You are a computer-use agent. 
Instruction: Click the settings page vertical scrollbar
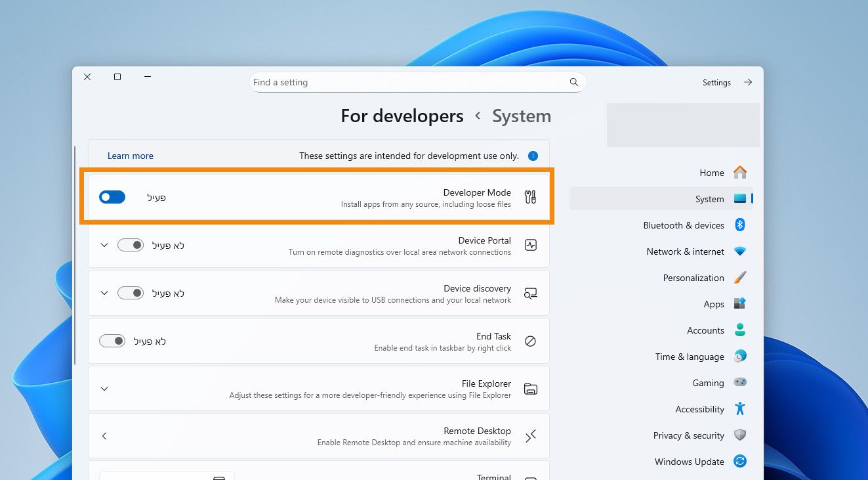pyautogui.click(x=75, y=255)
